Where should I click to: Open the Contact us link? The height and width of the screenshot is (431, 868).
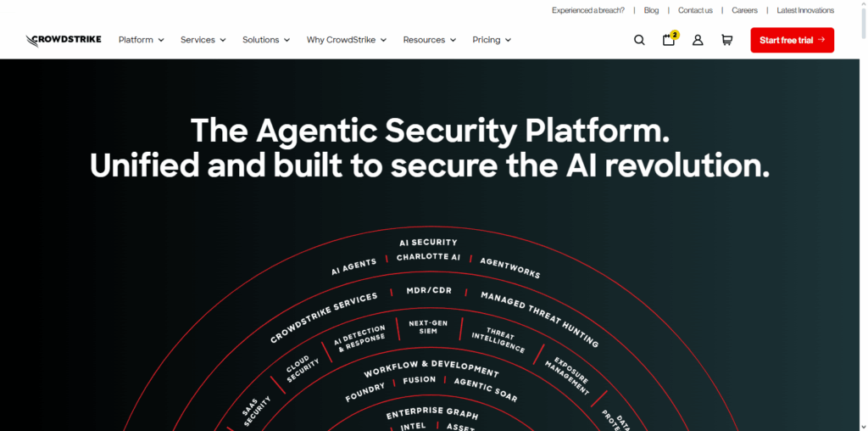point(695,10)
